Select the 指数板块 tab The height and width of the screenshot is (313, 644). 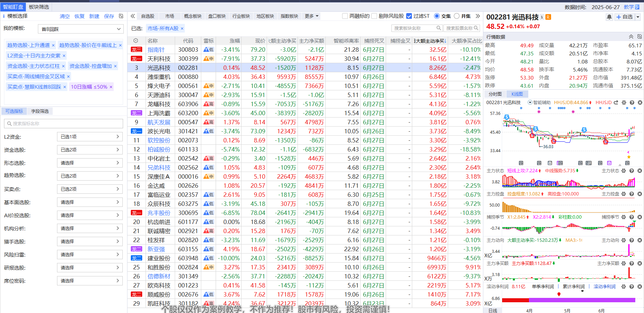pyautogui.click(x=289, y=16)
